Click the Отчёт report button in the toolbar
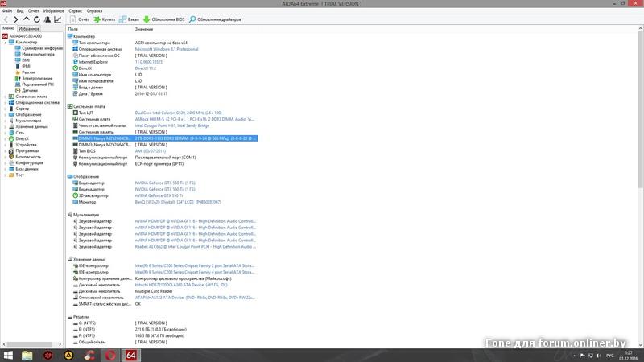 pyautogui.click(x=80, y=19)
